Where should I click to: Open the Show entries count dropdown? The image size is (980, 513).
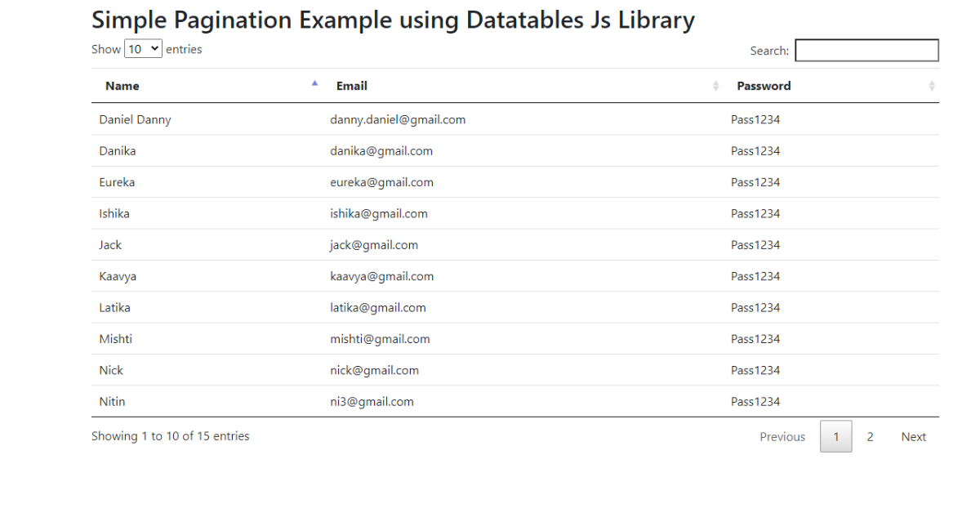144,49
